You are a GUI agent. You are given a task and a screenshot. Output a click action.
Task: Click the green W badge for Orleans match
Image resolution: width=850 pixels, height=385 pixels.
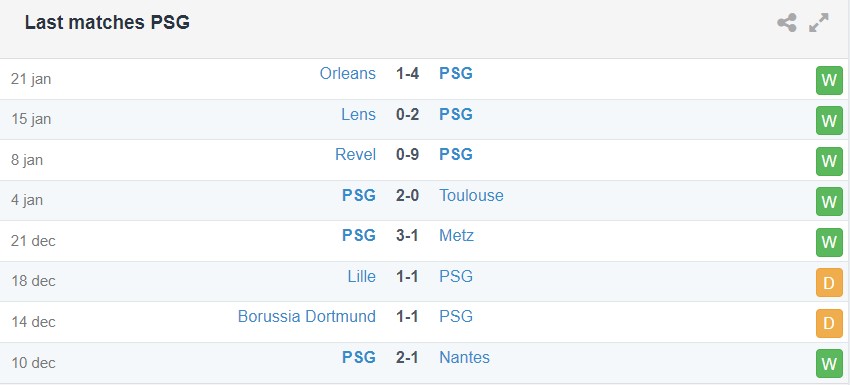tap(829, 80)
